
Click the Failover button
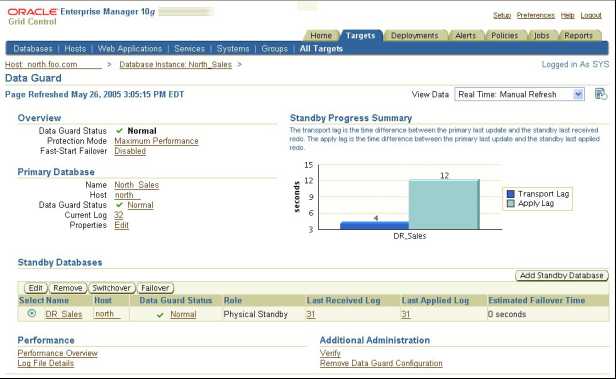pos(155,288)
